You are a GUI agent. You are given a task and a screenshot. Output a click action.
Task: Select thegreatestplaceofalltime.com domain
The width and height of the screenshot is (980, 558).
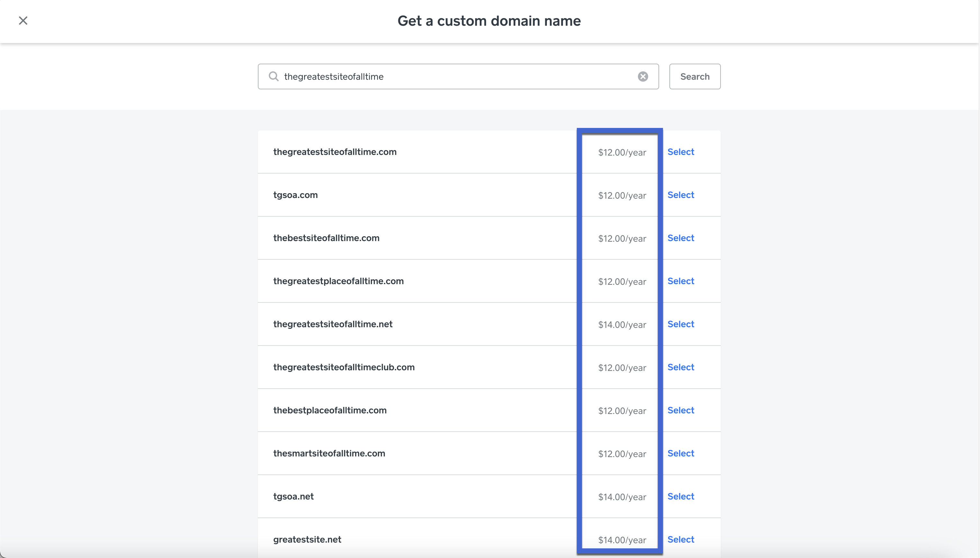(x=680, y=281)
